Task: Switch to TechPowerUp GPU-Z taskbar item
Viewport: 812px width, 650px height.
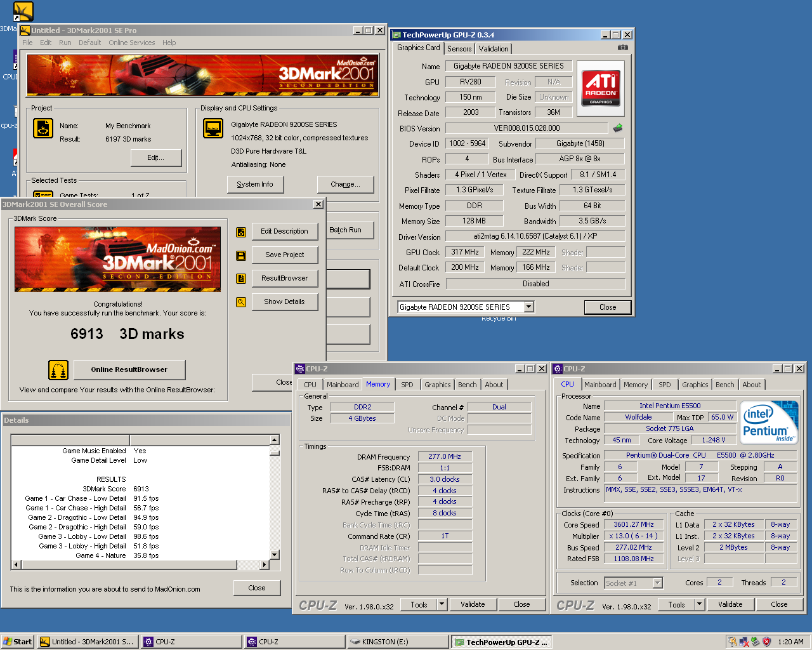Action: [502, 642]
